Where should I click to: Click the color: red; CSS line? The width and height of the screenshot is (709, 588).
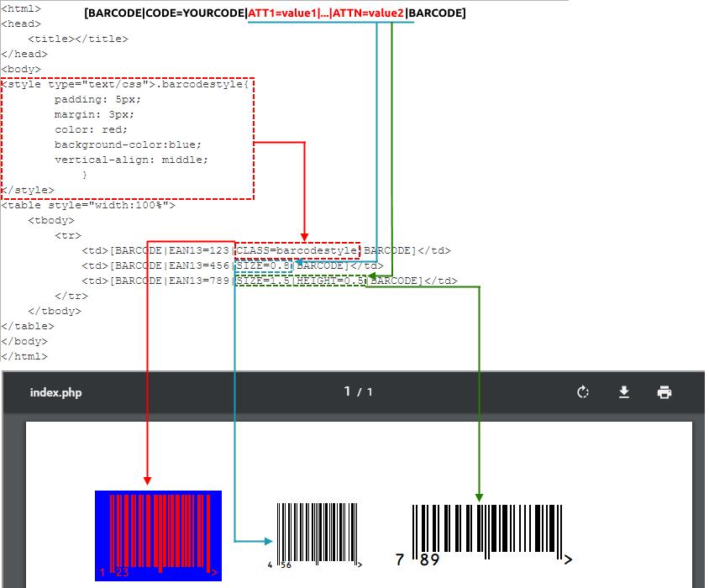coord(91,129)
